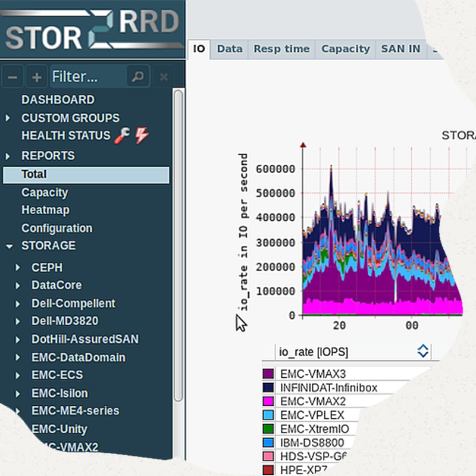Viewport: 476px width, 476px height.
Task: Click the EMC-VPLEX light blue legend swatch
Action: coord(268,415)
